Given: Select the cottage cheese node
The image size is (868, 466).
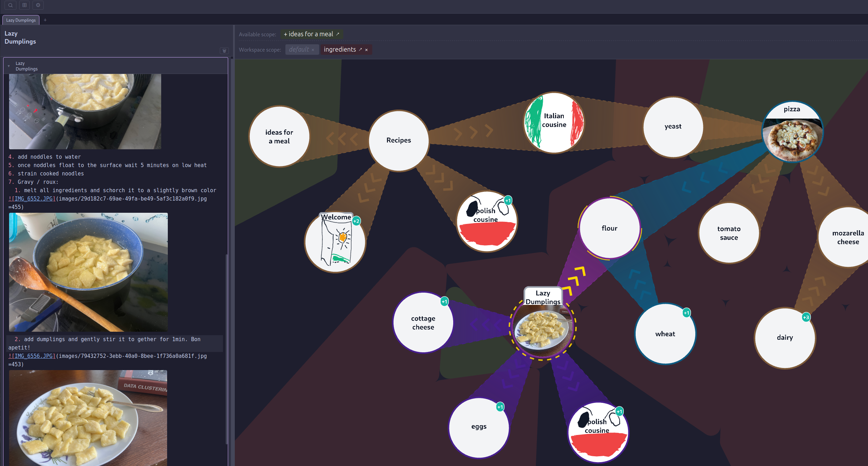Looking at the screenshot, I should [x=423, y=323].
